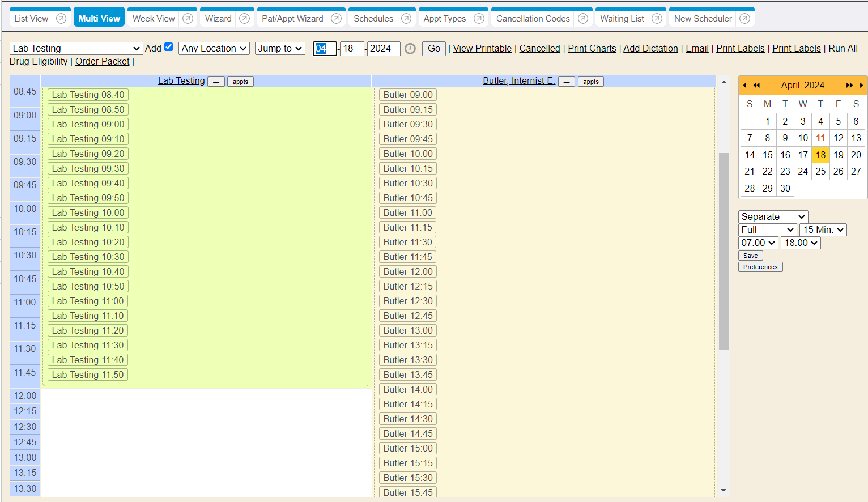Open List View in a new window icon
The image size is (868, 502).
pos(61,19)
